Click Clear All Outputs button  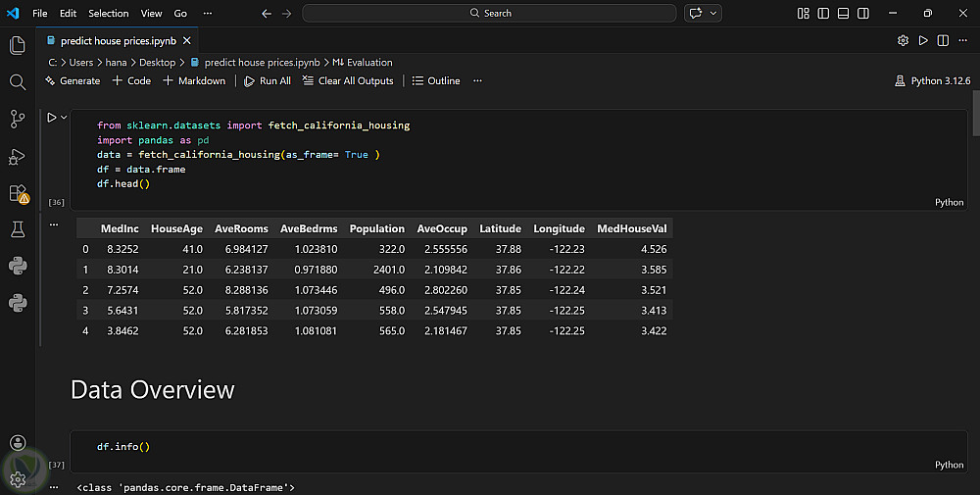tap(348, 81)
